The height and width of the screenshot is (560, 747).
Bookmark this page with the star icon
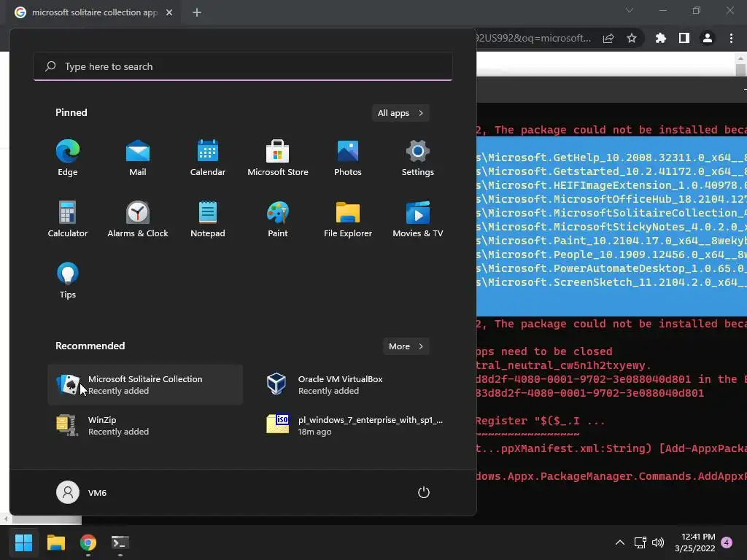click(x=632, y=38)
